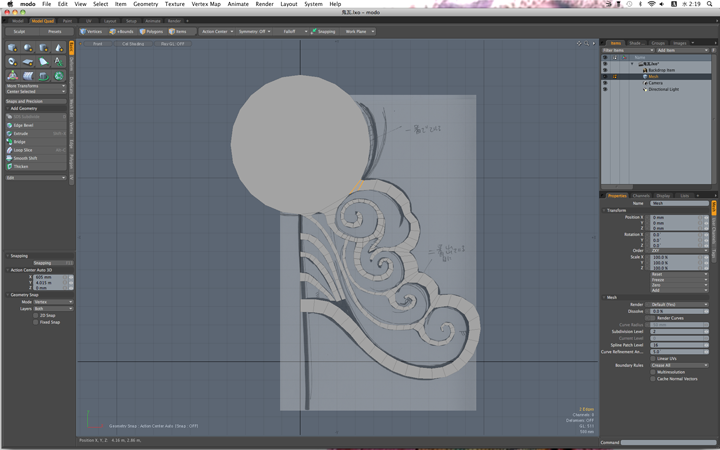Choose the Smooth Shift tool

pos(36,158)
